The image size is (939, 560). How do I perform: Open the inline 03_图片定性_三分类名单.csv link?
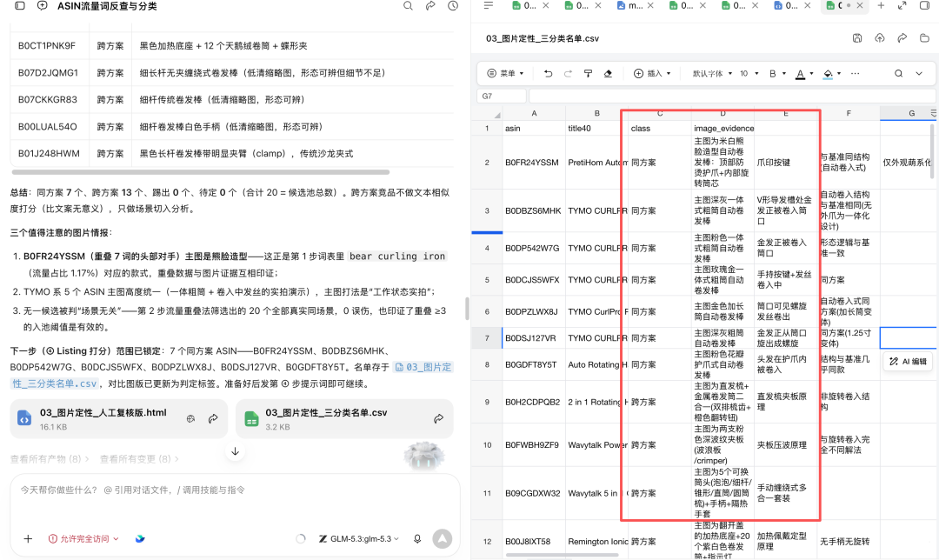point(232,375)
